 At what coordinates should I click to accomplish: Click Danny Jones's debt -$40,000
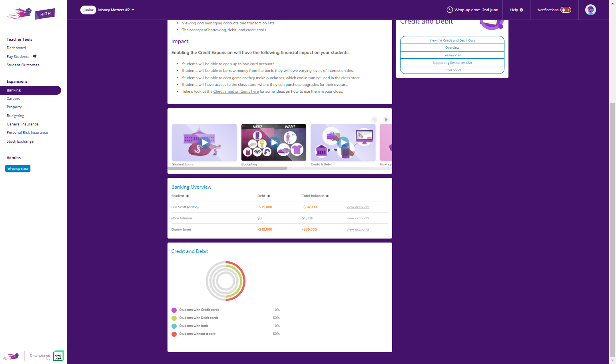click(x=265, y=229)
